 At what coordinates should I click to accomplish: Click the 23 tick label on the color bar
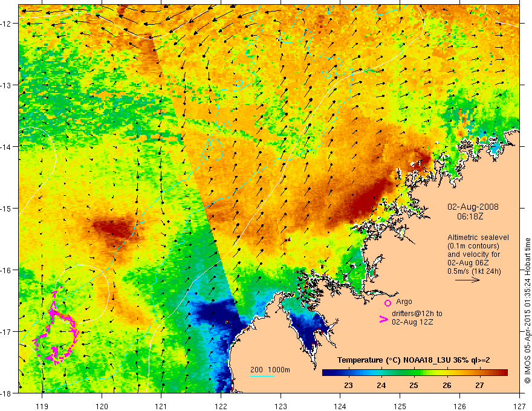coord(348,385)
